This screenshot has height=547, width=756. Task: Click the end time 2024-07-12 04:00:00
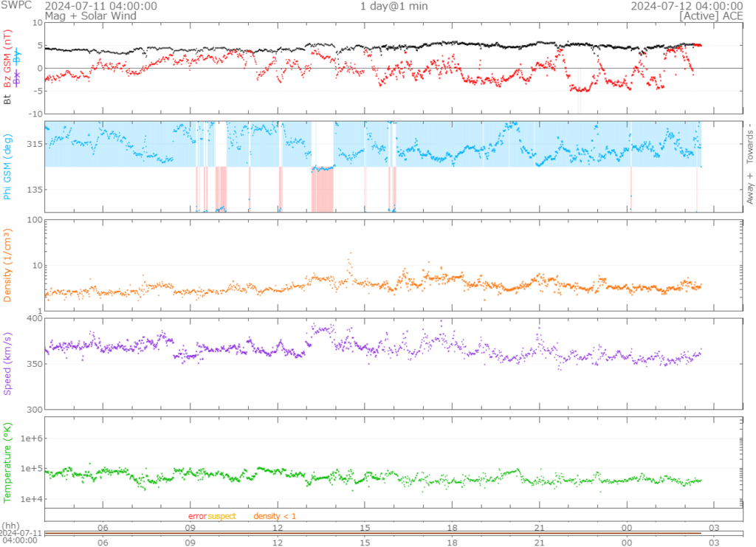pos(687,6)
